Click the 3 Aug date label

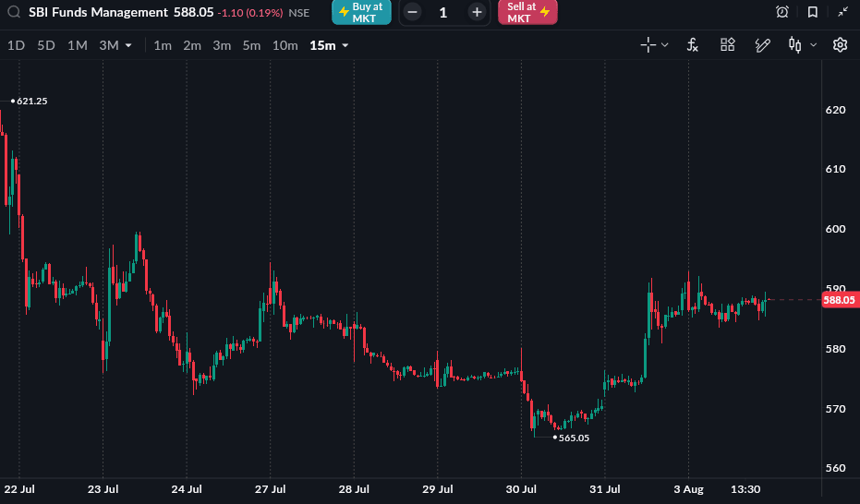pos(689,489)
